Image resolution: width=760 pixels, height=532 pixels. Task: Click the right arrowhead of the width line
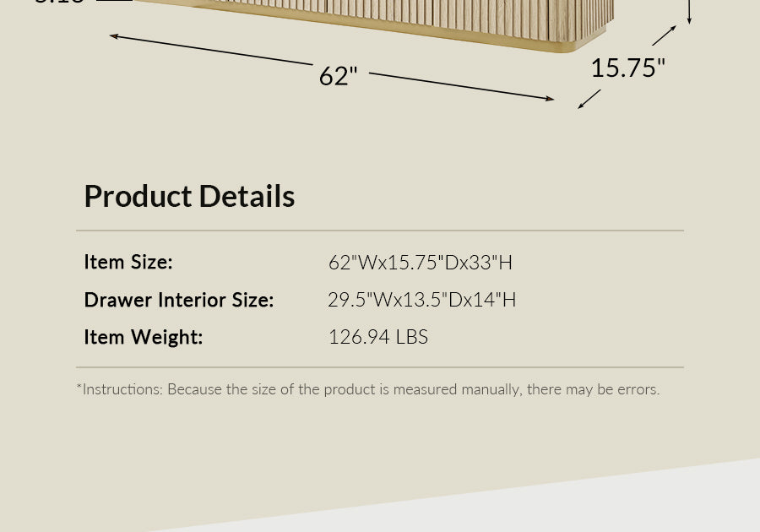coord(551,99)
